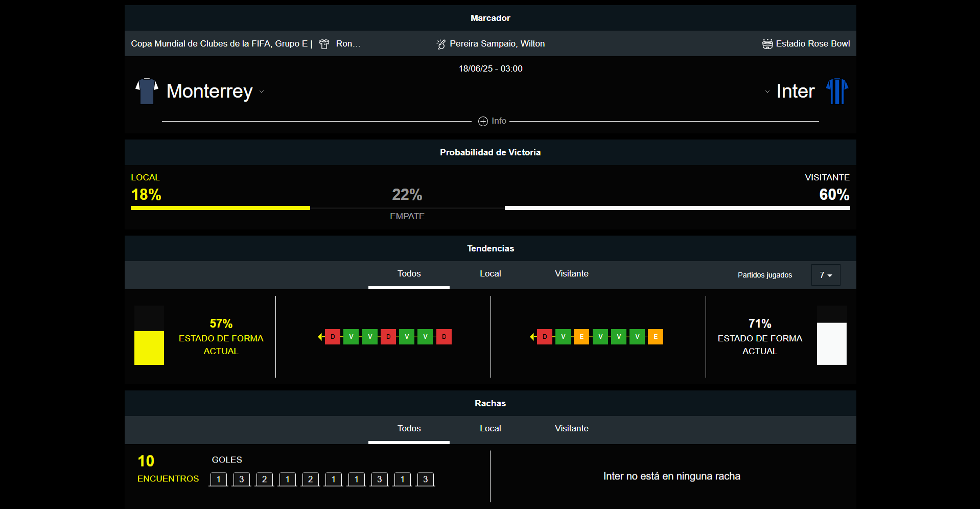980x509 pixels.
Task: Click the shirt icon next to Ron…
Action: (324, 44)
